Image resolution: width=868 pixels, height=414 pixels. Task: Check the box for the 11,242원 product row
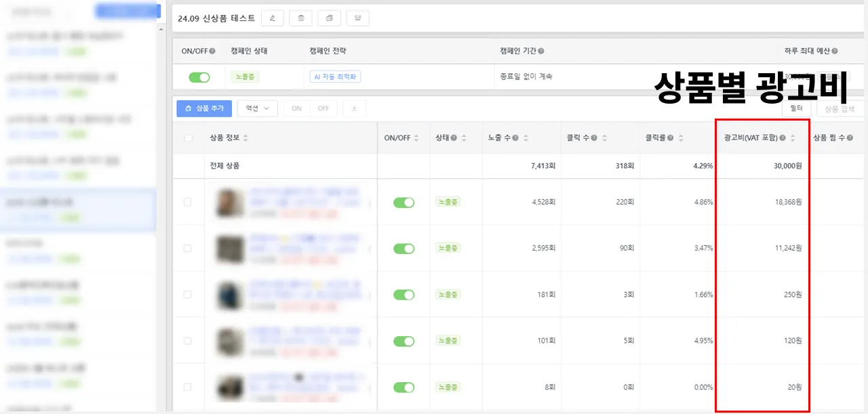[188, 248]
